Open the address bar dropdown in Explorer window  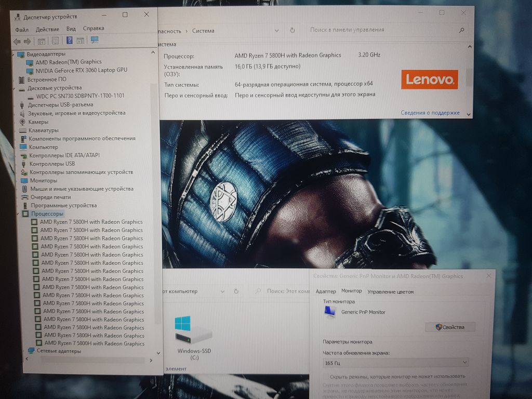222,291
